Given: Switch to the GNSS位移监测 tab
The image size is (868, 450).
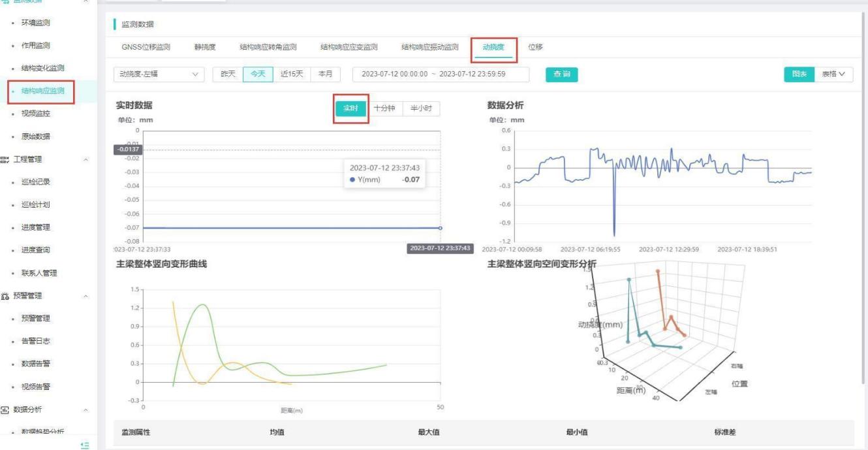Looking at the screenshot, I should pos(146,47).
